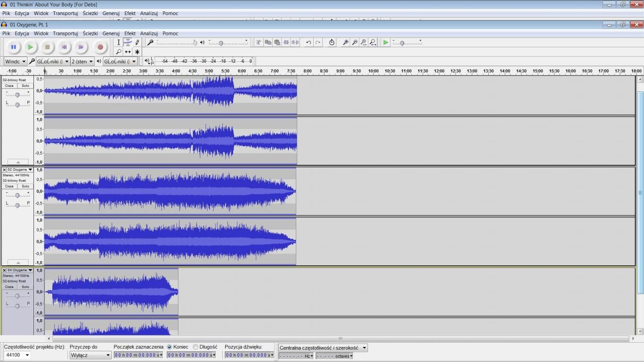This screenshot has width=644, height=362.
Task: Skip to the start of the project
Action: coord(64,47)
